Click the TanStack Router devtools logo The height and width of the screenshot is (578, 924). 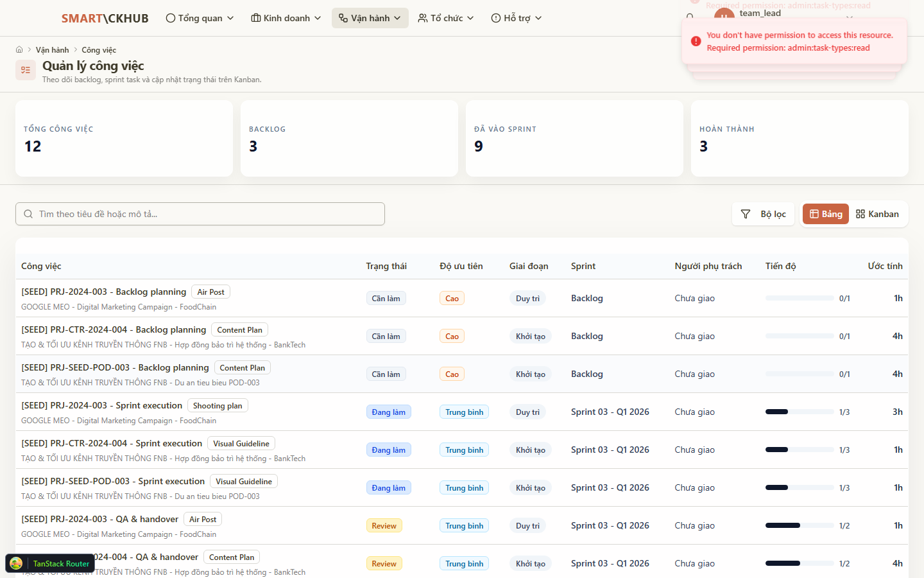coord(17,563)
